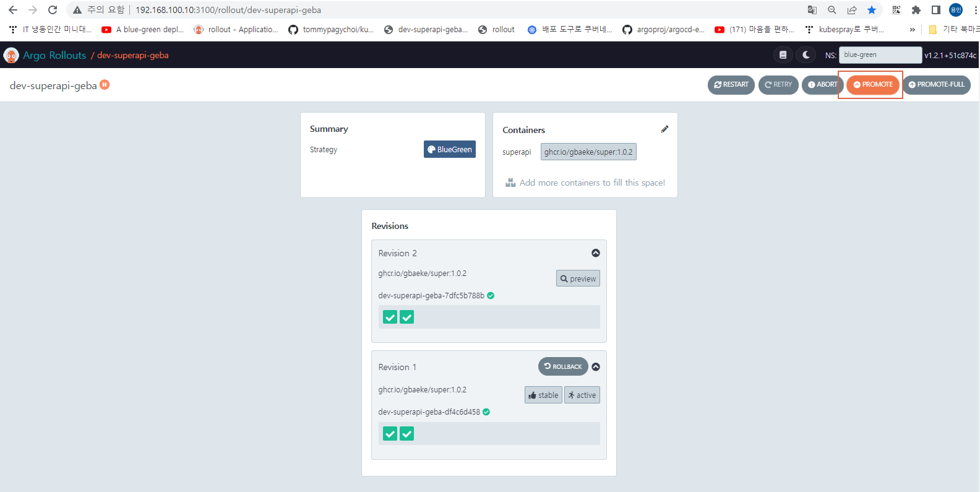Open 'tommypagychoi/ku...' GitHub bookmark
The height and width of the screenshot is (492, 980).
[x=331, y=29]
